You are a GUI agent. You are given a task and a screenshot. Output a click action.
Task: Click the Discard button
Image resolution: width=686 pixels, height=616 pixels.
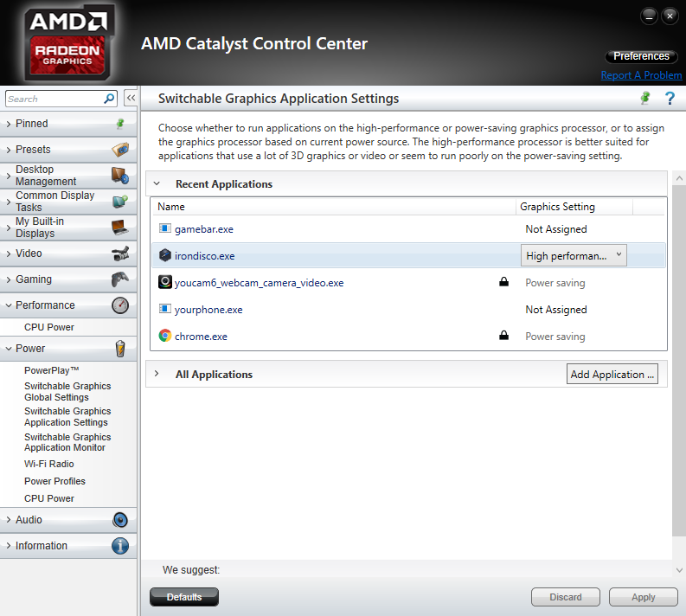tap(566, 597)
